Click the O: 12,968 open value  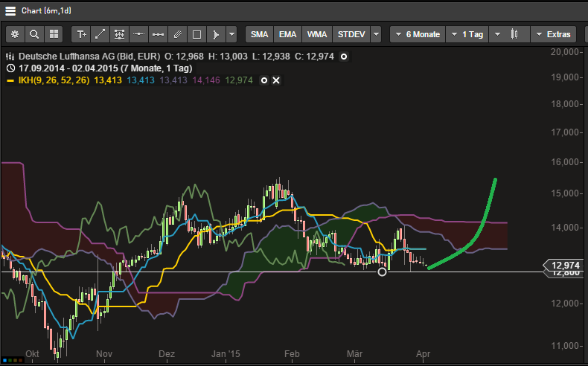[184, 57]
